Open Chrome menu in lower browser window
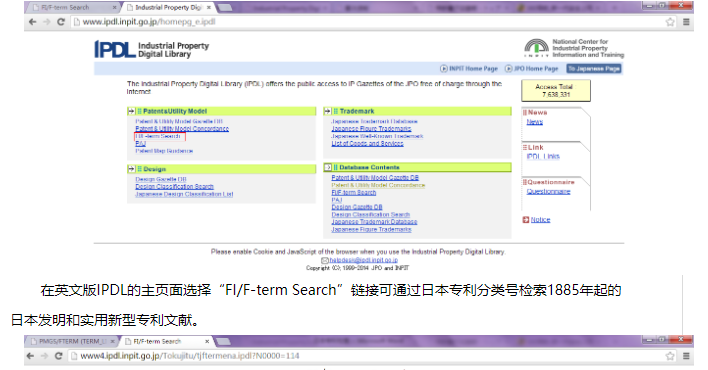Image resolution: width=708 pixels, height=370 pixels. 686,356
